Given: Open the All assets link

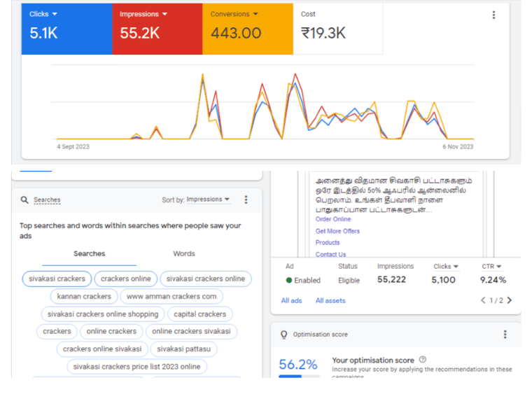Looking at the screenshot, I should point(330,300).
